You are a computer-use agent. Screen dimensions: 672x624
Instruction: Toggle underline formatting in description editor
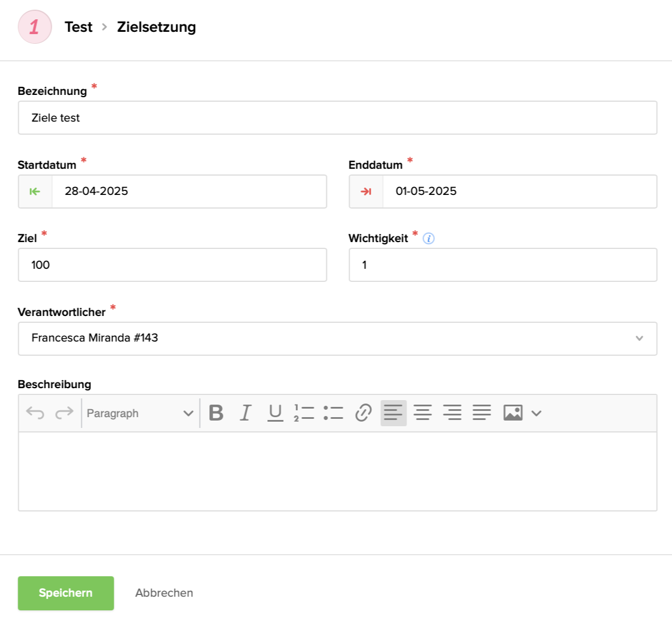(275, 413)
